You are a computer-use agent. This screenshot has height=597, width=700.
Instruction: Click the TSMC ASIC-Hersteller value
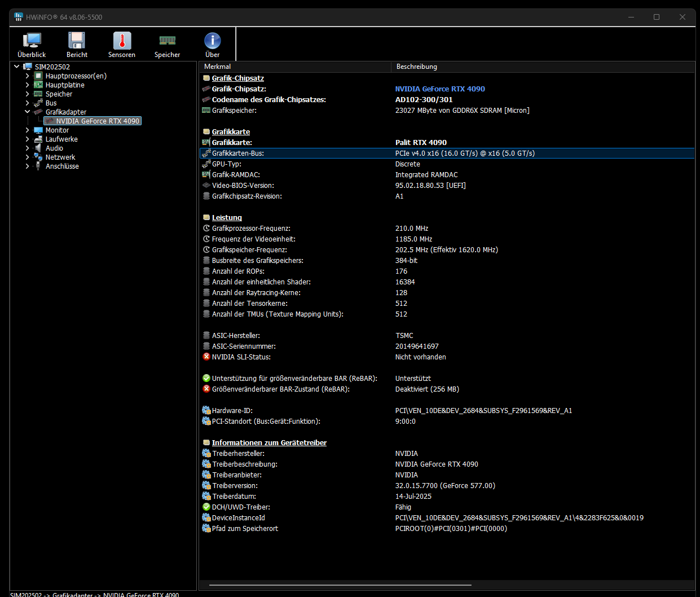coord(404,335)
